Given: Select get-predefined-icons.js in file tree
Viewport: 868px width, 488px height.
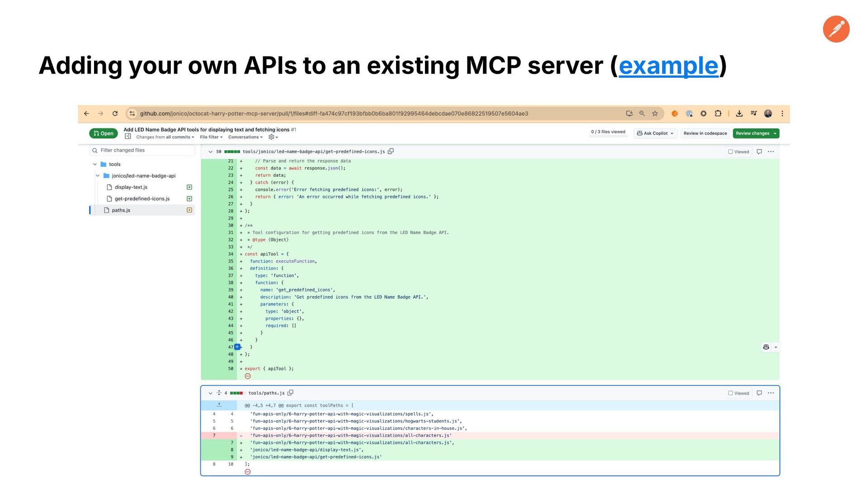Looking at the screenshot, I should coord(142,199).
